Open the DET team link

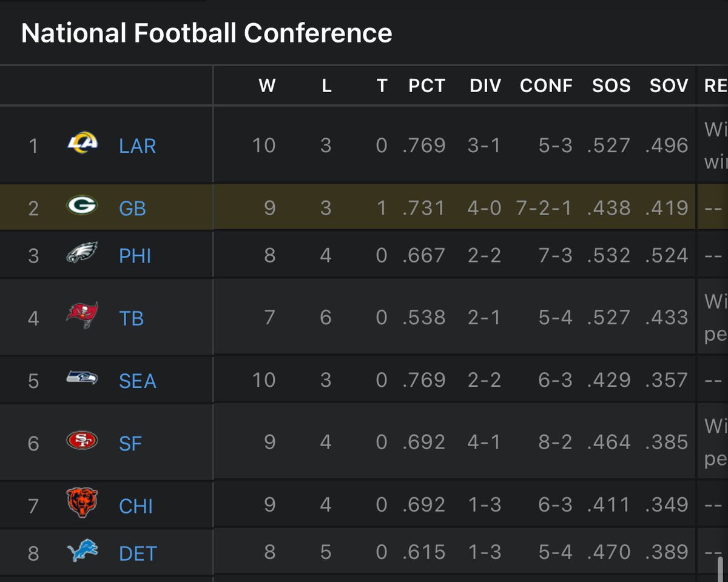click(138, 554)
